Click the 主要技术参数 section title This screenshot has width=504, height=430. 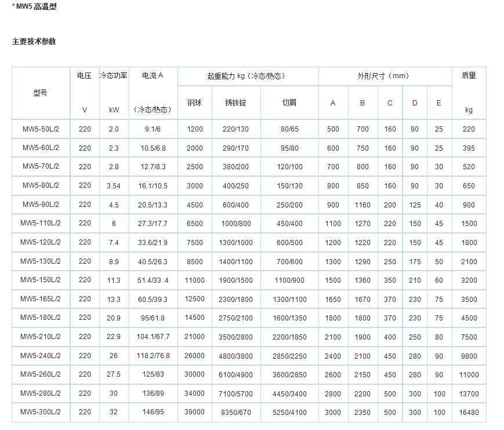(x=34, y=42)
